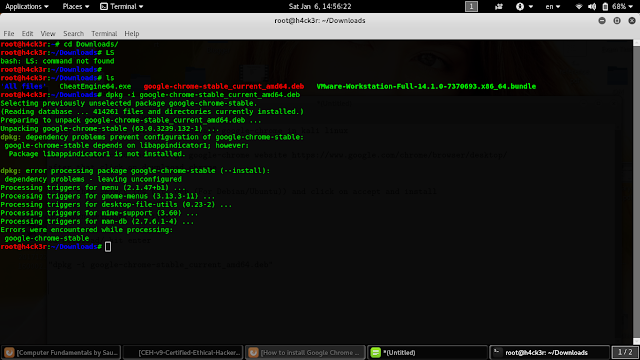
Task: Click the window title root@h4ck3r: ~/Downloads
Action: coord(320,20)
